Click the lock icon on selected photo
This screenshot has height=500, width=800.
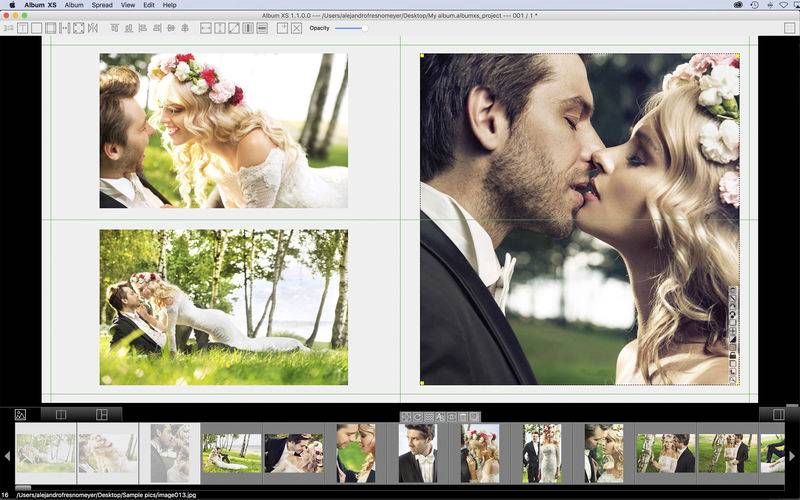tap(733, 355)
